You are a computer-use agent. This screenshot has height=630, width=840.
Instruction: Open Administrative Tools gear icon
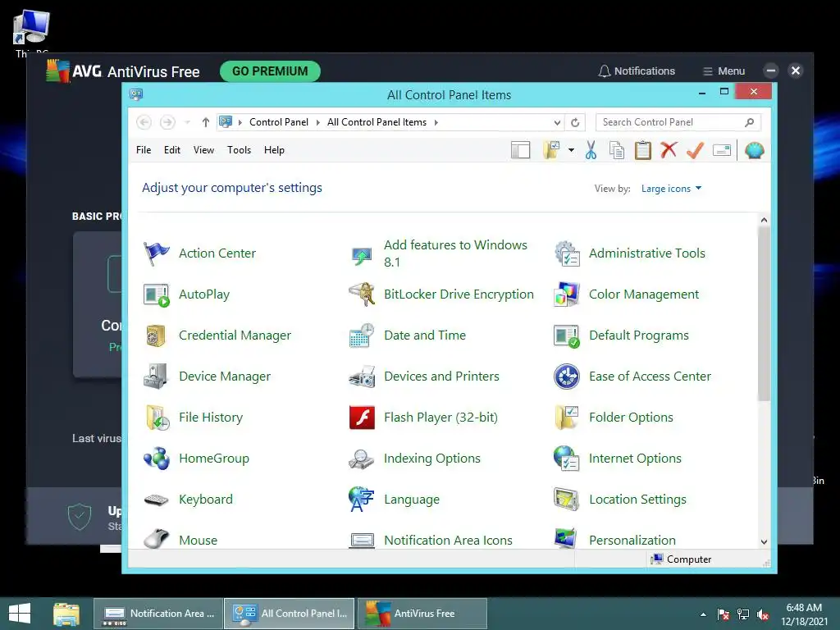tap(567, 253)
